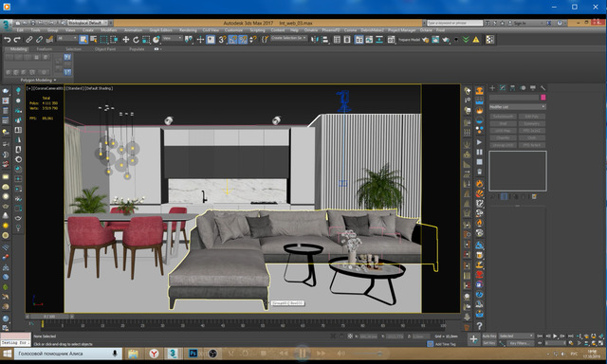Select the Select and Move tool

pyautogui.click(x=125, y=40)
